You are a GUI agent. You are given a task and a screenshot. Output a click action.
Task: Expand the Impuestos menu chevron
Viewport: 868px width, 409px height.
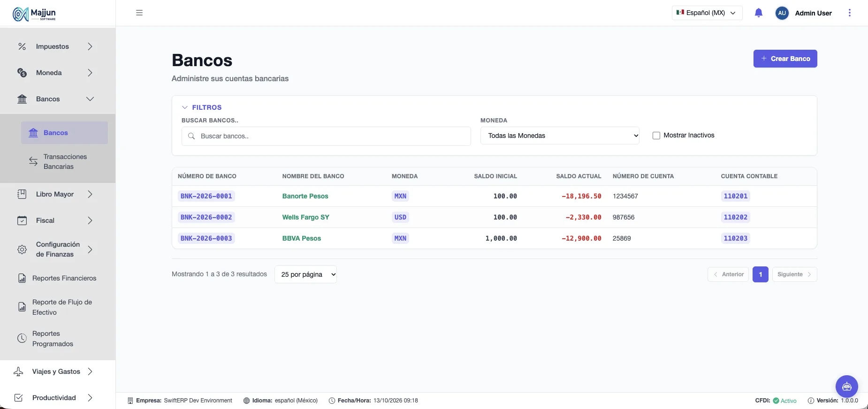(90, 46)
